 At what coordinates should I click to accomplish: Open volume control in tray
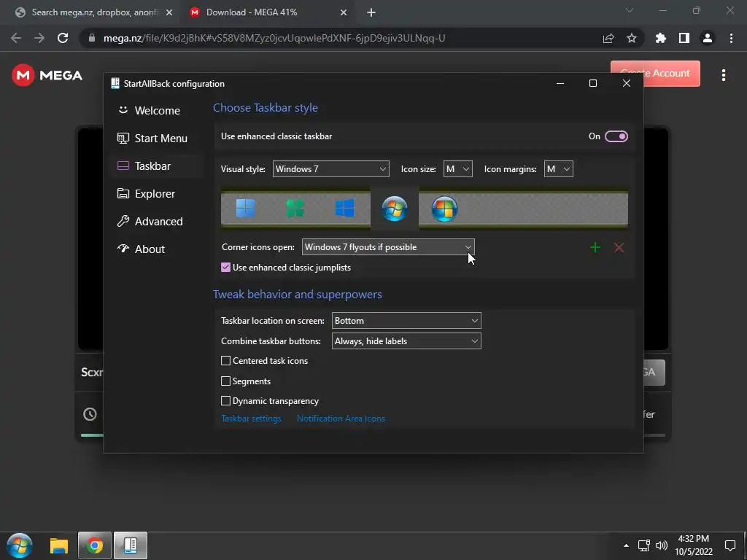(x=661, y=545)
